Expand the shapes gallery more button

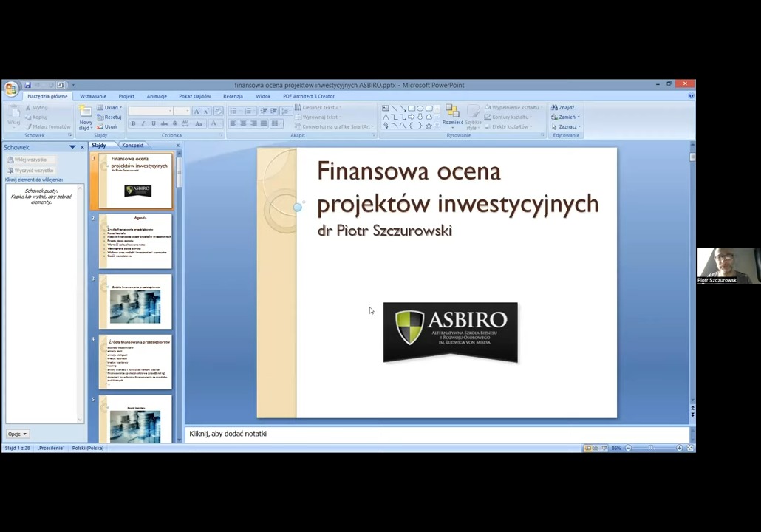click(437, 126)
